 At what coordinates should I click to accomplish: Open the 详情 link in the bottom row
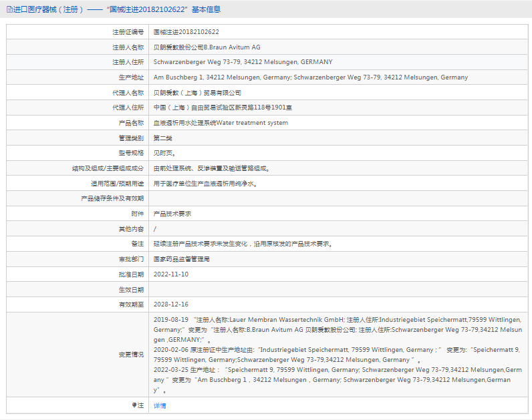pos(160,405)
